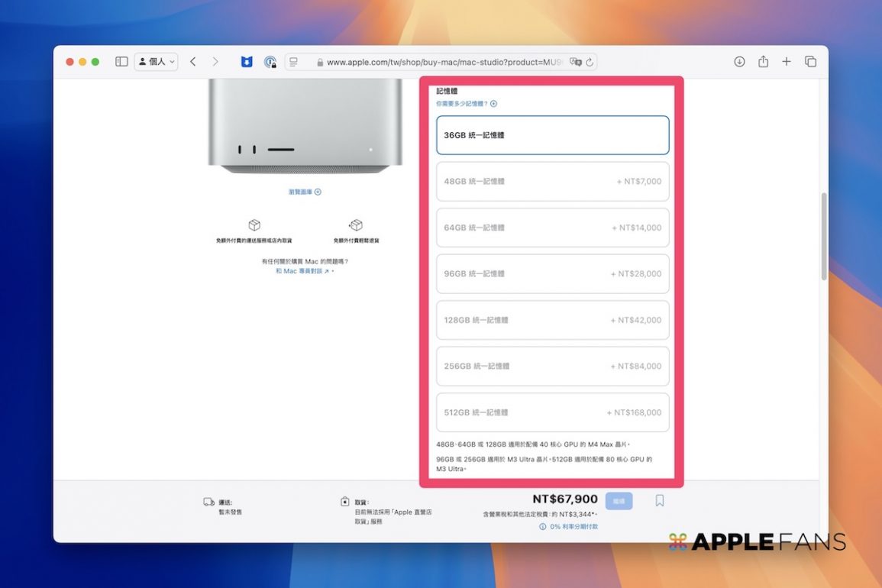
Task: Open the 和 Mac 專員對談 chat link
Action: pos(303,271)
